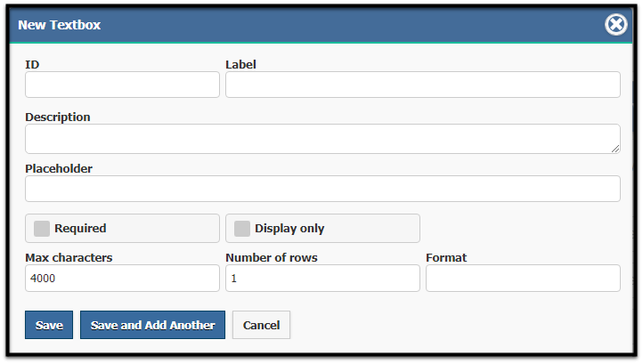Click into the ID text field
Image resolution: width=643 pixels, height=364 pixels.
pyautogui.click(x=122, y=85)
